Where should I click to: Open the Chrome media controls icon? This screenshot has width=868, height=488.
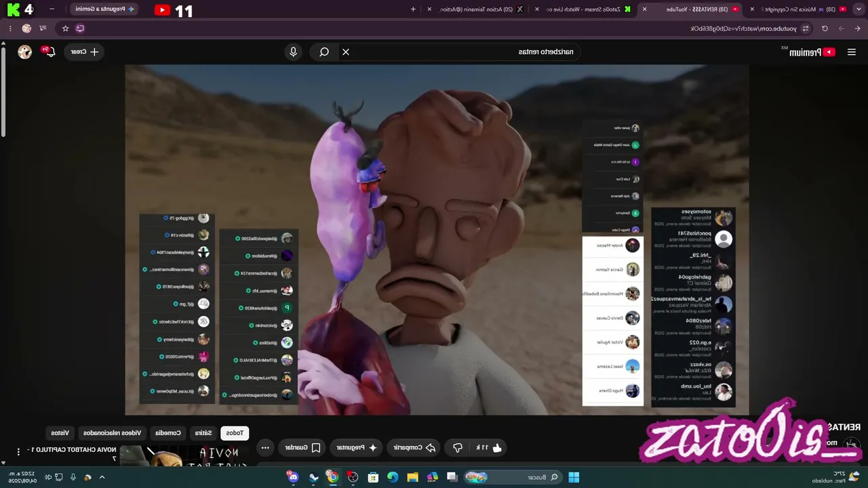[x=43, y=28]
